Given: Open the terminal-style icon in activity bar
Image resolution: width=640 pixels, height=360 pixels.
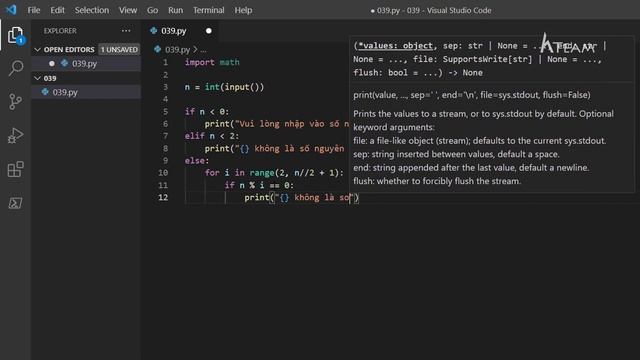Looking at the screenshot, I should click(x=16, y=203).
